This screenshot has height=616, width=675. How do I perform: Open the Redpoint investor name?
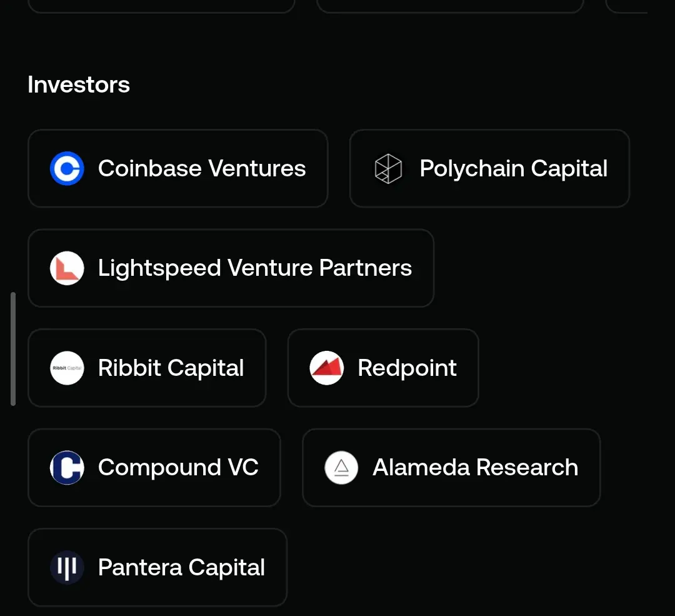407,368
